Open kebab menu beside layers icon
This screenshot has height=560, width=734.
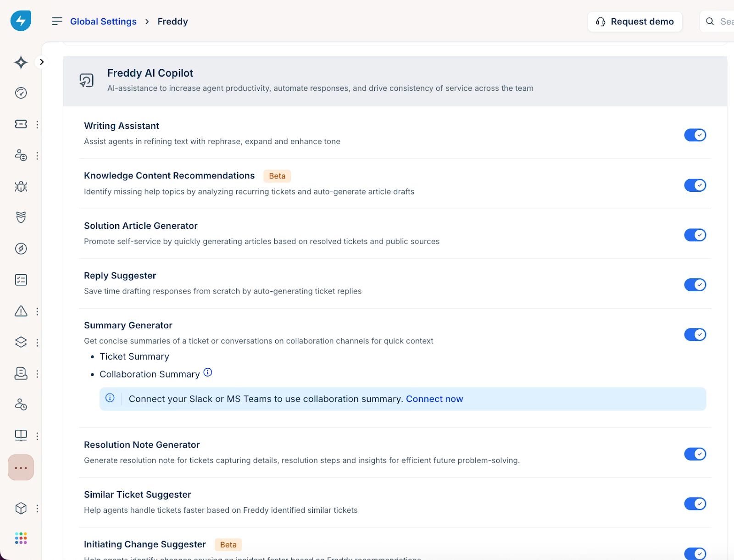[37, 343]
